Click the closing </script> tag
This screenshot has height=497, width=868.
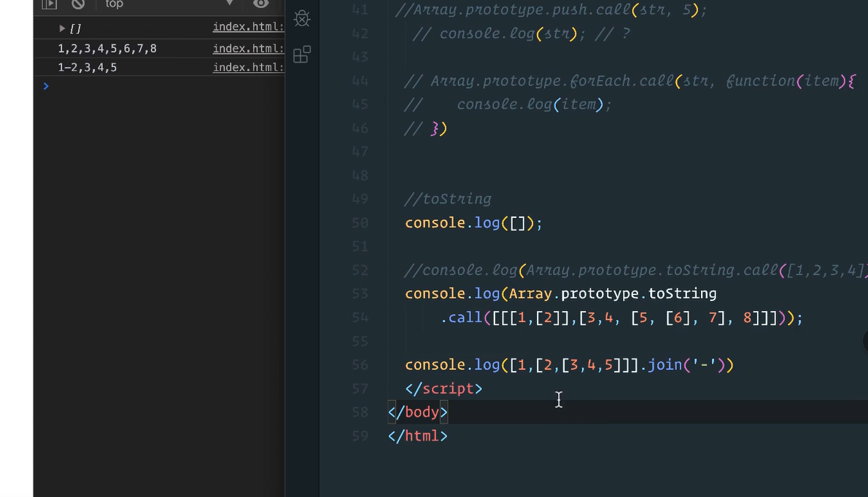[x=443, y=388]
